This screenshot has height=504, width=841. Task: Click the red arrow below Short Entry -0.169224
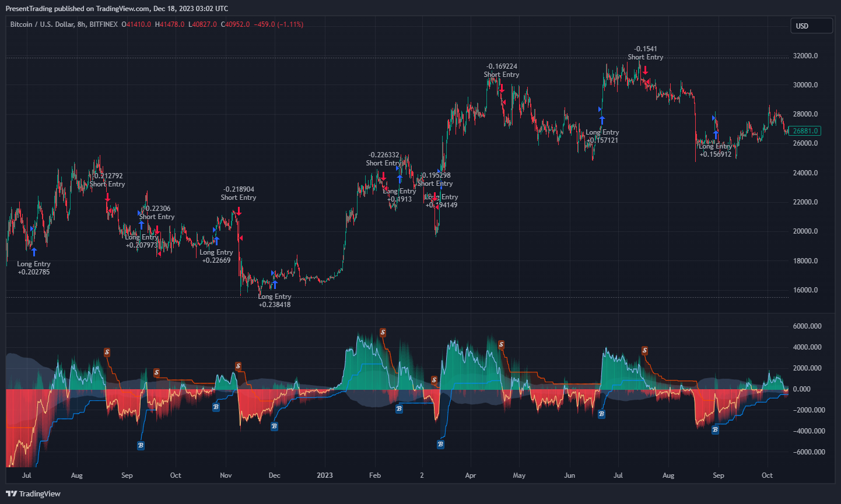pos(502,89)
